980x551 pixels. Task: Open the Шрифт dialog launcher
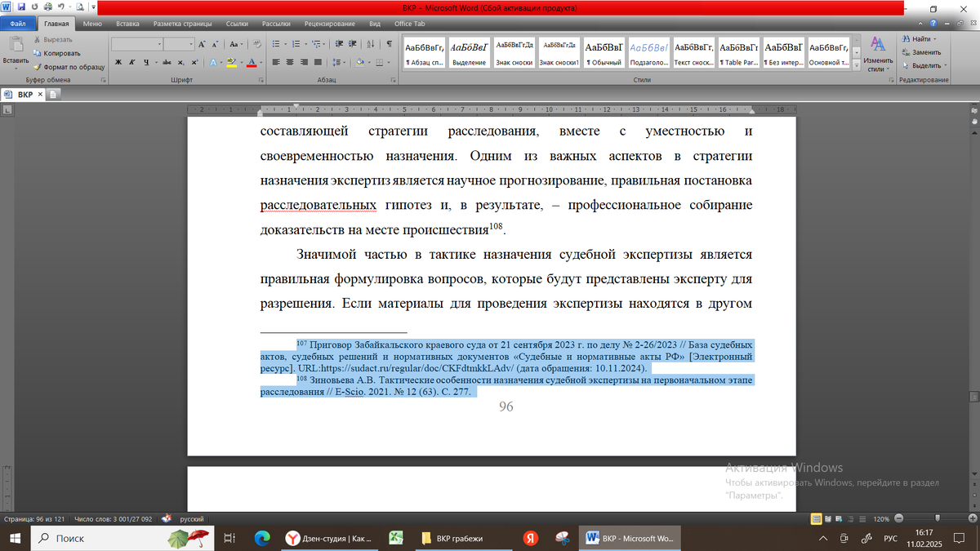pos(261,80)
